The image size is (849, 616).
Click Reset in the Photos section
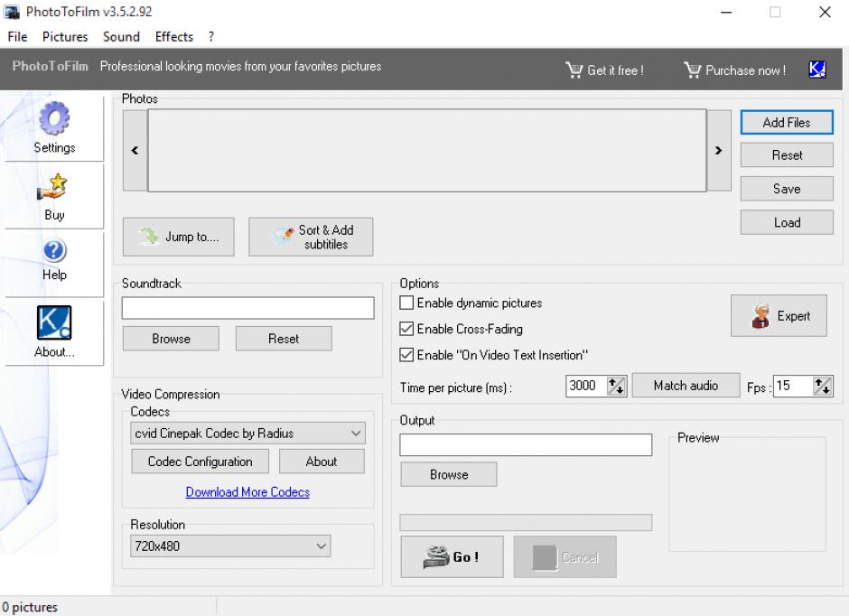click(787, 155)
